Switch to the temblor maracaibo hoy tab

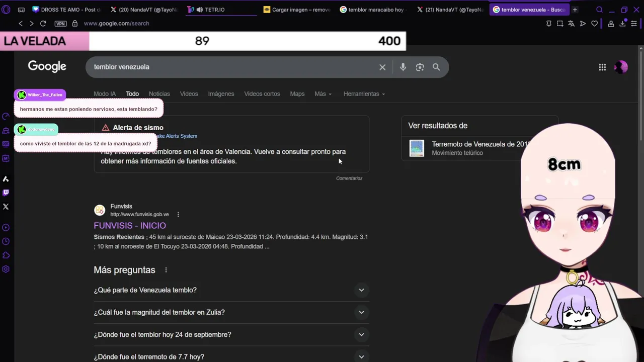(x=373, y=10)
